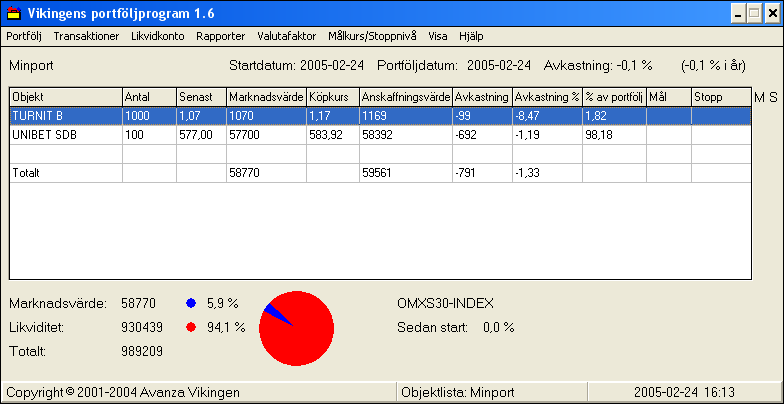Click the 1000 quantity cell for TURNIT B
The image size is (784, 404).
[x=150, y=116]
